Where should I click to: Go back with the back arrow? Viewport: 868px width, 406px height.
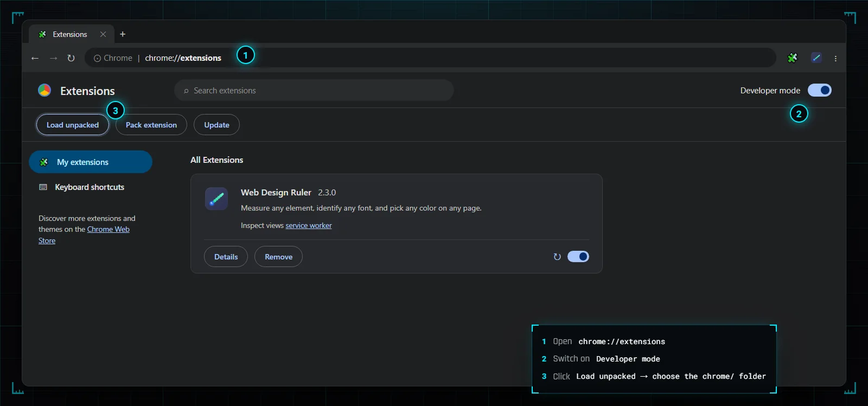click(35, 58)
